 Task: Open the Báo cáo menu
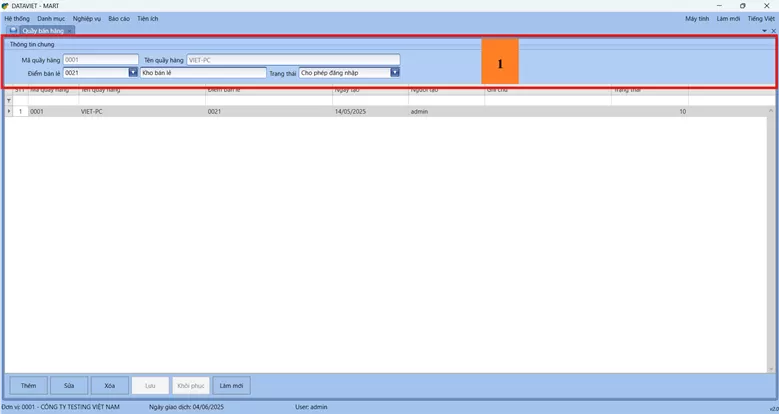point(119,18)
